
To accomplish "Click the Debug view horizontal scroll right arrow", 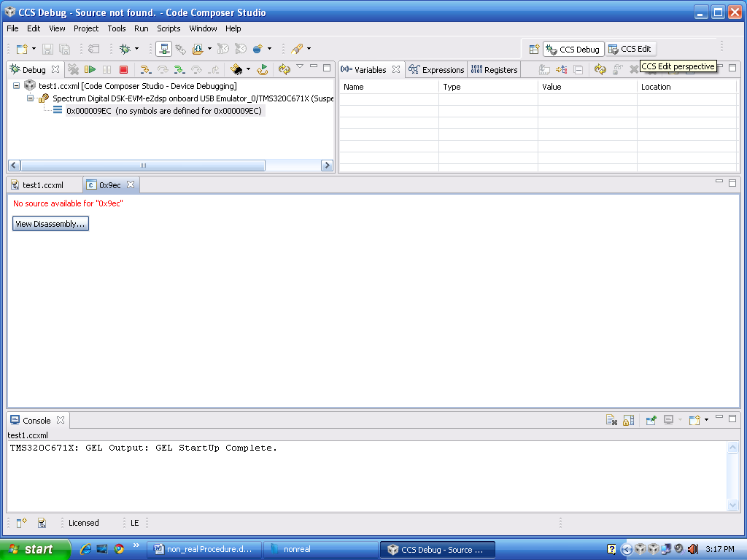I will click(327, 166).
